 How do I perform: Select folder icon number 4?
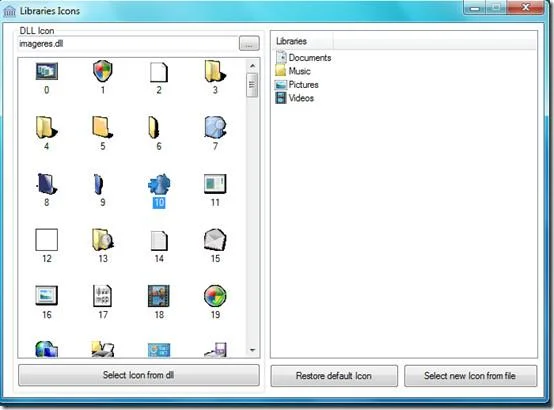pyautogui.click(x=47, y=127)
